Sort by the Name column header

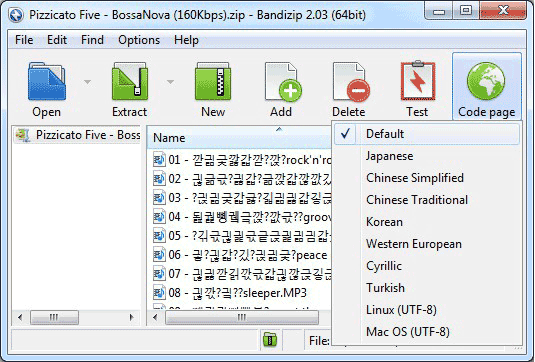click(239, 137)
